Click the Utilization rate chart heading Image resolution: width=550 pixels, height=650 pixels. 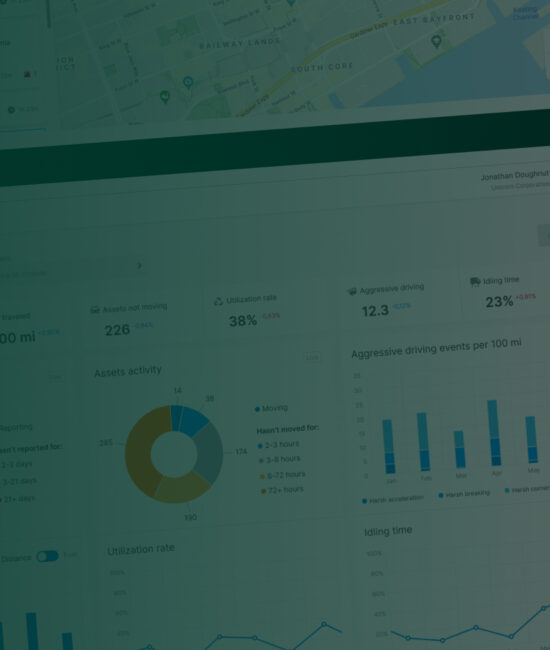(x=141, y=549)
